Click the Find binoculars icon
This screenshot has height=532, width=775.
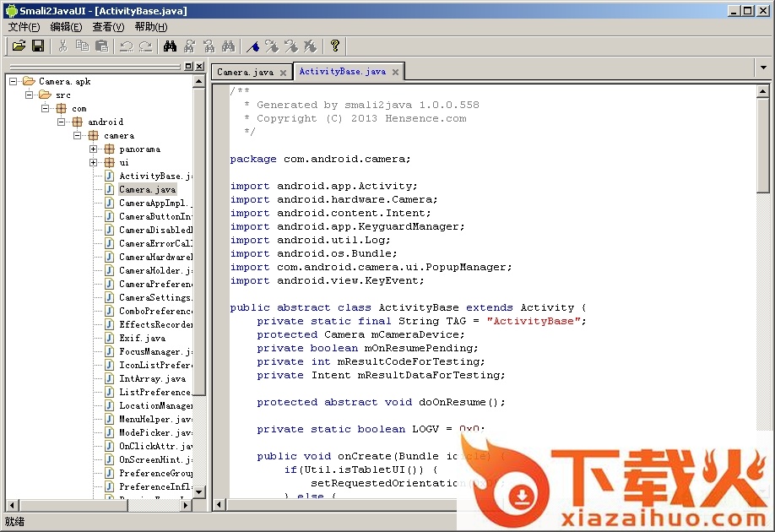coord(170,46)
